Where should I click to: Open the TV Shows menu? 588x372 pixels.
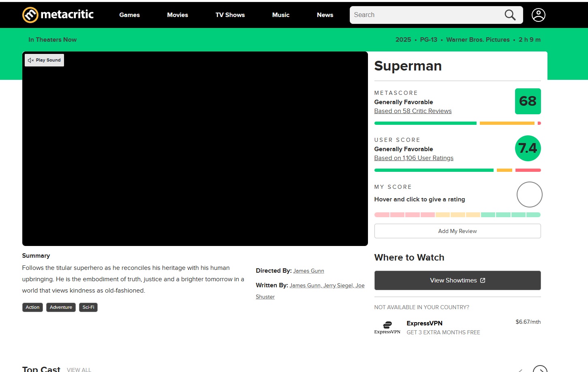[230, 15]
